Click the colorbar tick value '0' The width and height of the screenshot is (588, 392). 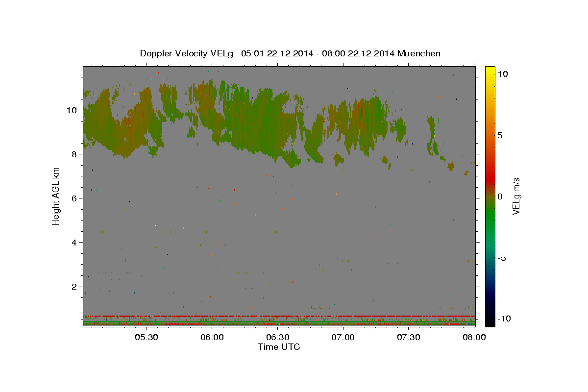pyautogui.click(x=500, y=196)
